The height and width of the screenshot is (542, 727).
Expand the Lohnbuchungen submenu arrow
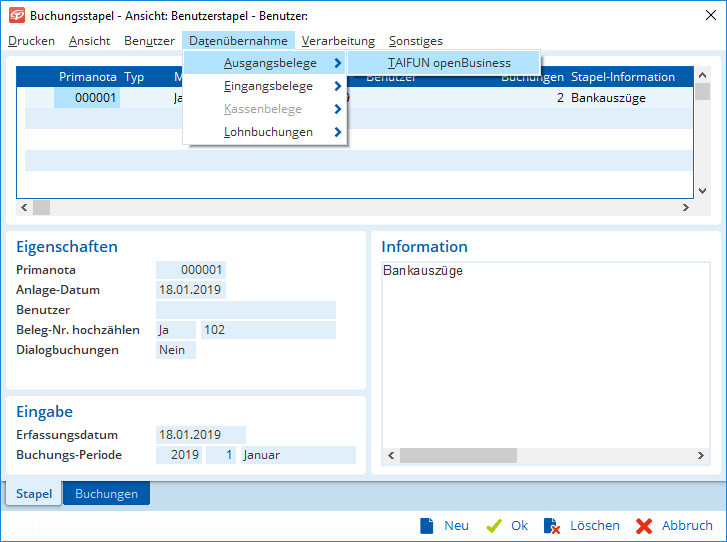click(338, 132)
